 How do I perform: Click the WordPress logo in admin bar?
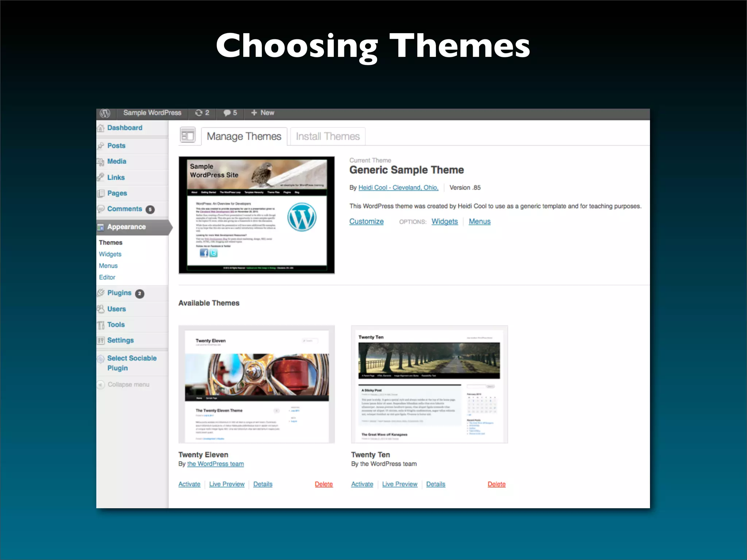[105, 113]
